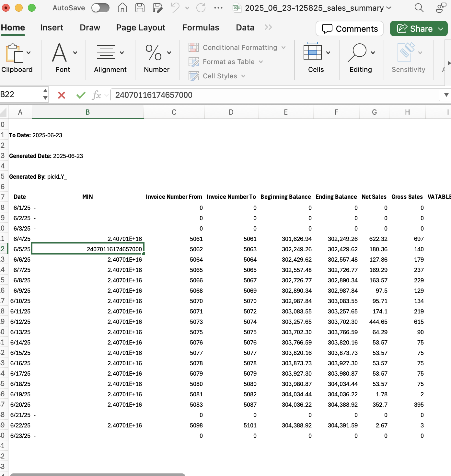Click the Comments button
Image resolution: width=451 pixels, height=476 pixels.
(x=350, y=29)
